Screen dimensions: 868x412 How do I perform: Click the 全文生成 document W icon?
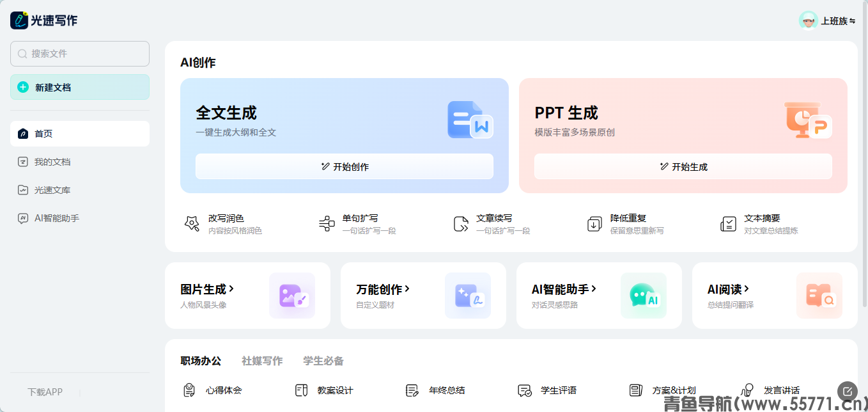pyautogui.click(x=470, y=120)
